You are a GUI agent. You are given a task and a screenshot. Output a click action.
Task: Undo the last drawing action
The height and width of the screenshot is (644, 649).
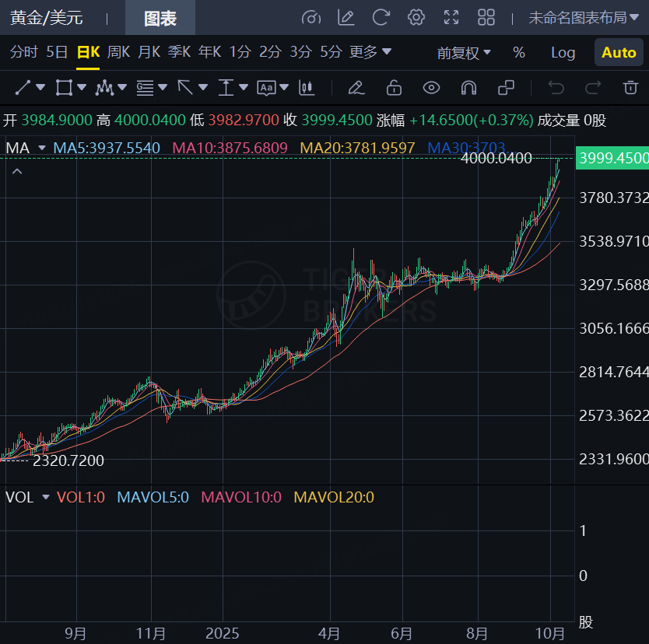click(x=556, y=87)
